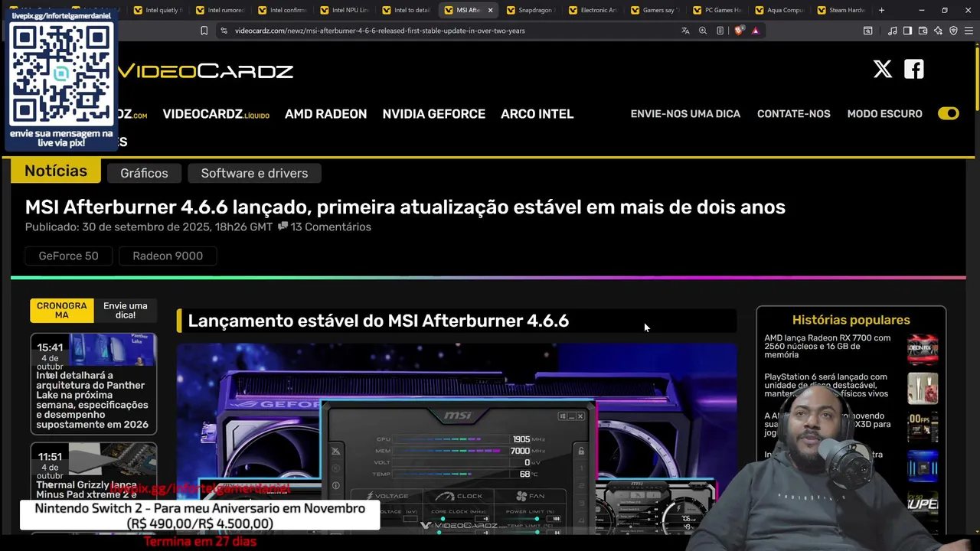This screenshot has height=551, width=980.
Task: Switch to the 'Intel NPU' tab
Action: [344, 10]
